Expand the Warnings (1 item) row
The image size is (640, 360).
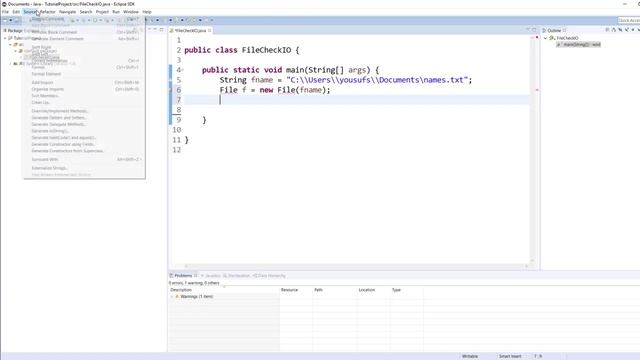[x=172, y=297]
